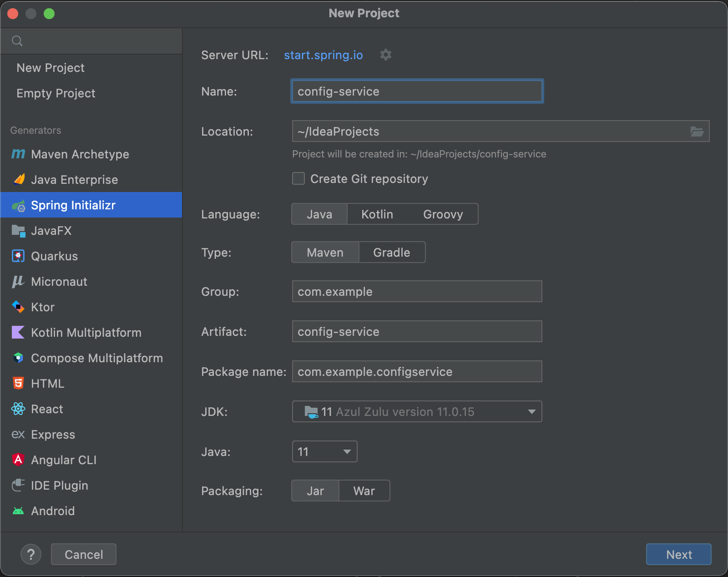Set packaging to Jar

(315, 491)
